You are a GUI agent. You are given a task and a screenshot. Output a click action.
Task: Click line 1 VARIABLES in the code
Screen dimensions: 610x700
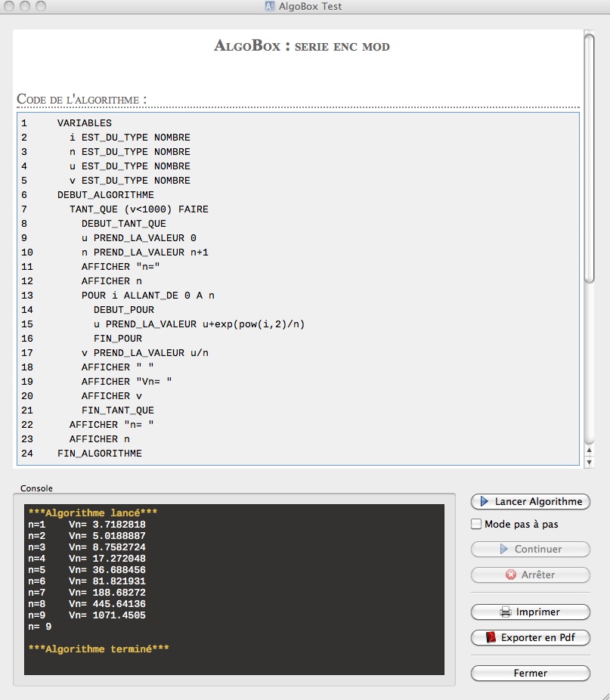pos(84,123)
